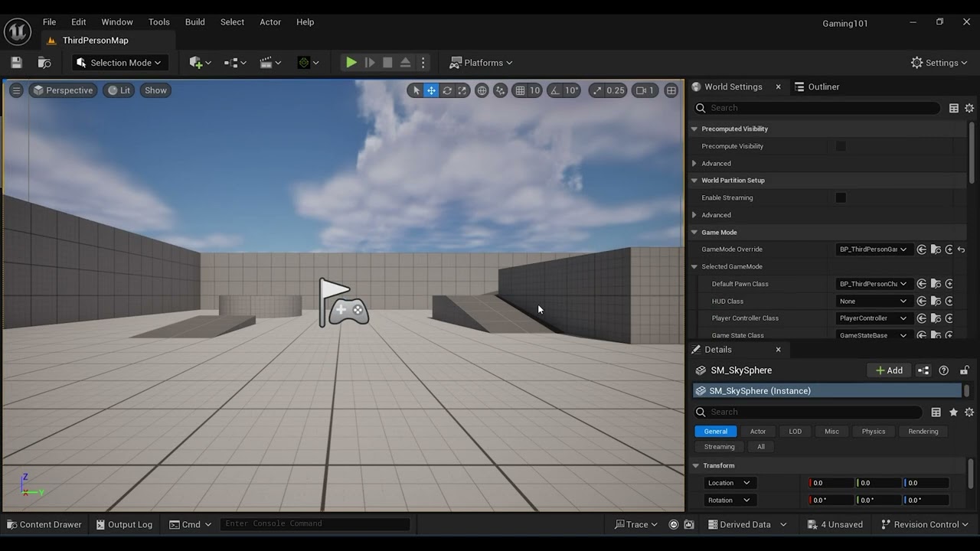Open the Edit menu
The height and width of the screenshot is (551, 980).
point(79,22)
